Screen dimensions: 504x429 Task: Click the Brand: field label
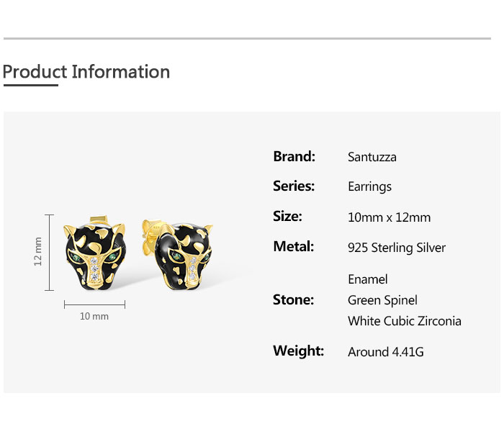pyautogui.click(x=294, y=156)
